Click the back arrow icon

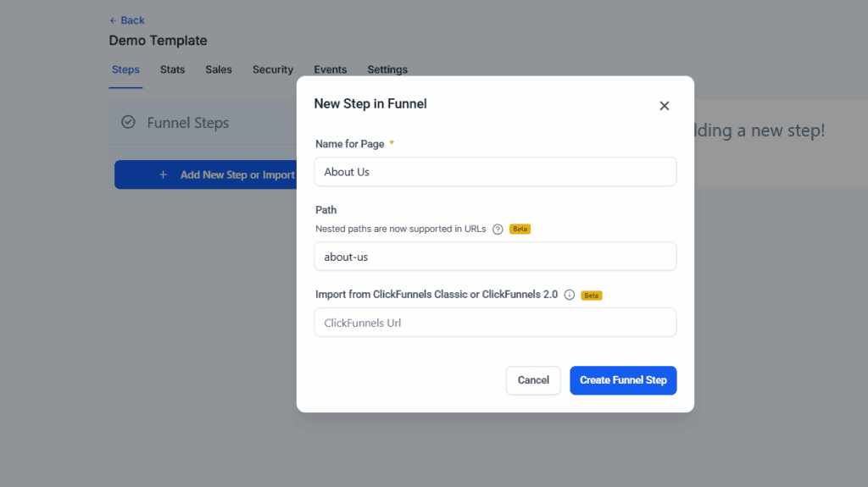(x=113, y=20)
